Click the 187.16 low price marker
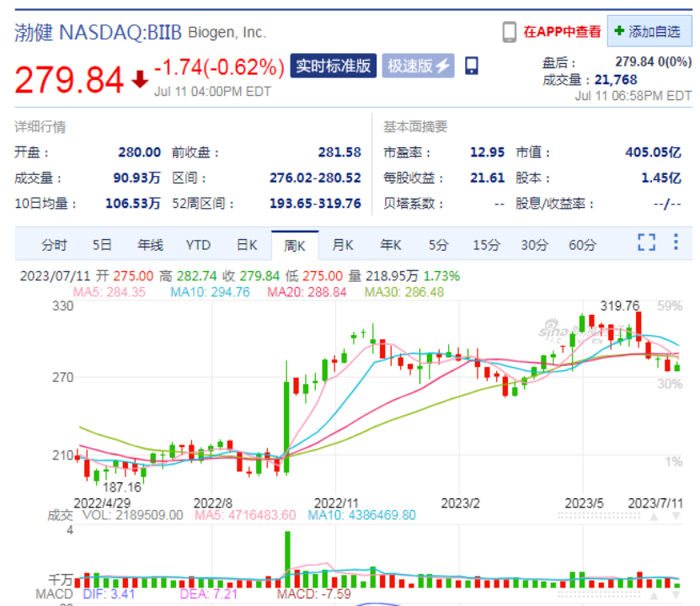 122,487
